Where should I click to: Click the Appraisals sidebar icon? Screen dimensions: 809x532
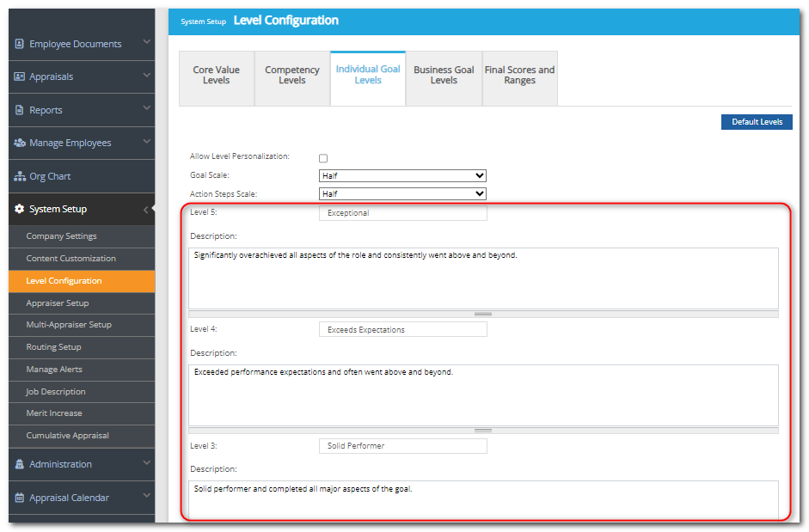[19, 76]
